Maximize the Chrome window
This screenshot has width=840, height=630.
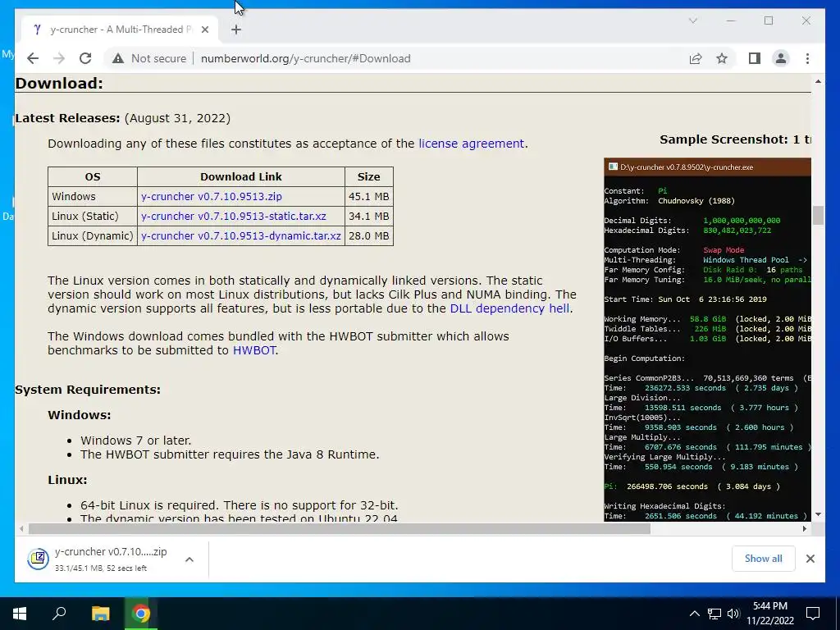pyautogui.click(x=769, y=21)
